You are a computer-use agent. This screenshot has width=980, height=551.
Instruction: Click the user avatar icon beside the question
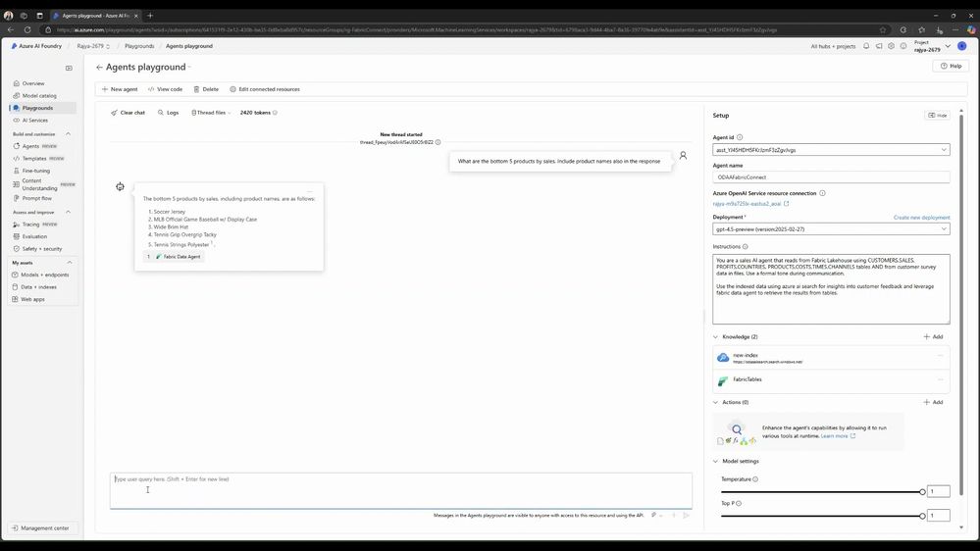[x=683, y=156]
